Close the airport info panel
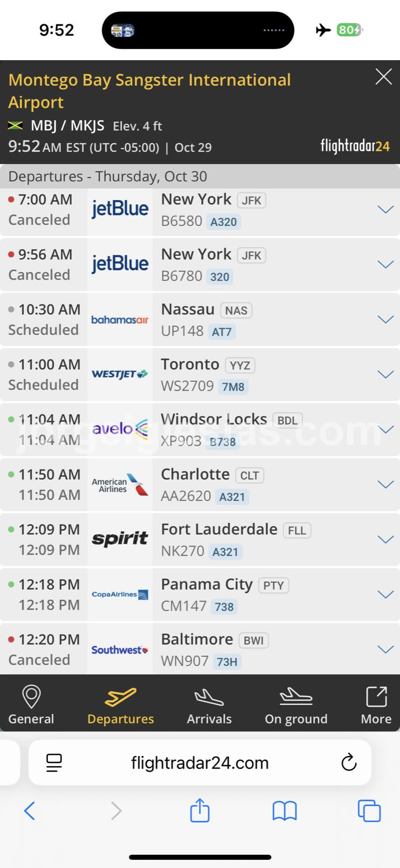Viewport: 400px width, 868px height. click(383, 77)
